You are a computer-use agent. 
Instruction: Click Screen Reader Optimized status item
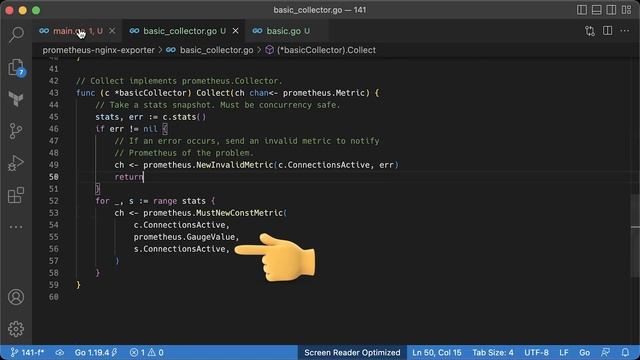(352, 353)
